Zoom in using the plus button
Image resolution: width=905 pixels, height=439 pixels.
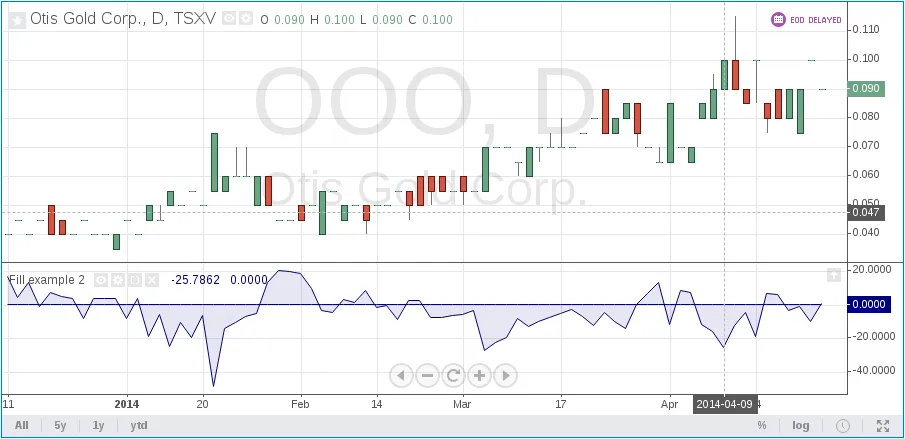[479, 375]
